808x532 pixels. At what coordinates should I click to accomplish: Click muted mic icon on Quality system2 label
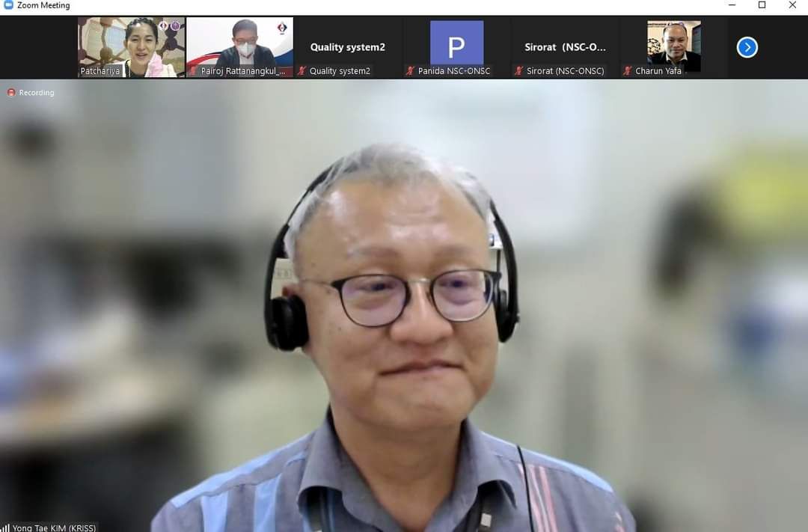point(302,71)
